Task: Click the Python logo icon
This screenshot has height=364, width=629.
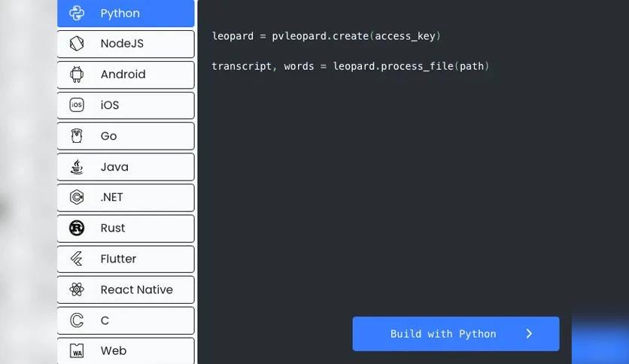Action: 77,13
